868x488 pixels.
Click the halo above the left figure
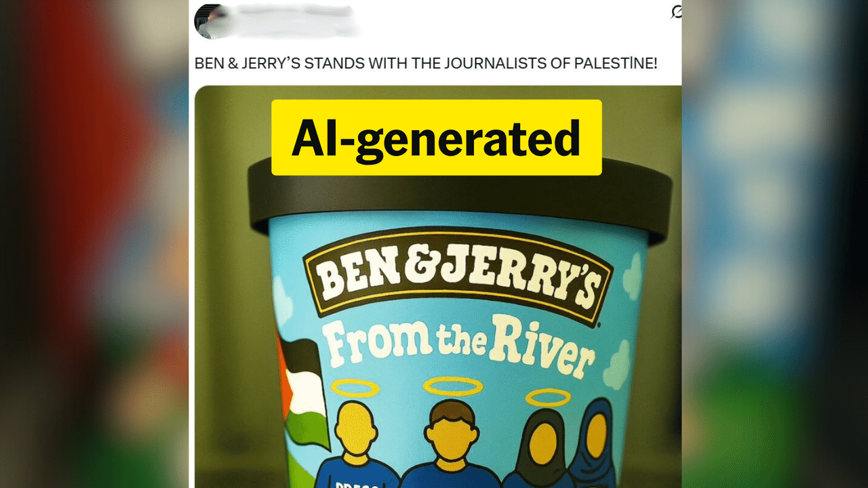coord(355,388)
